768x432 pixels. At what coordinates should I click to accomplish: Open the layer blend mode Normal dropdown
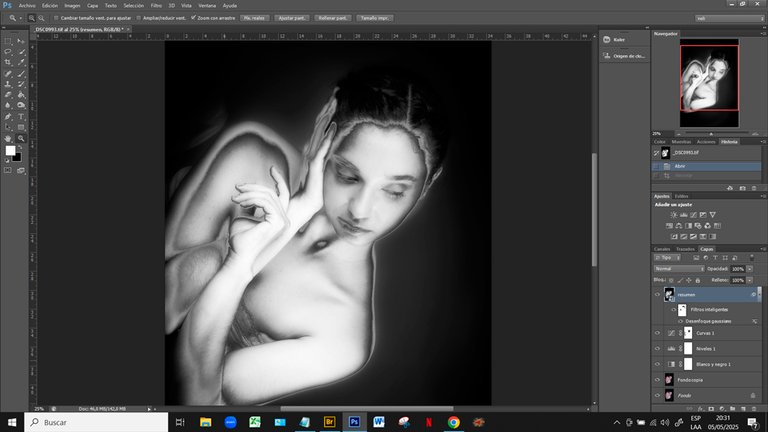coord(679,269)
